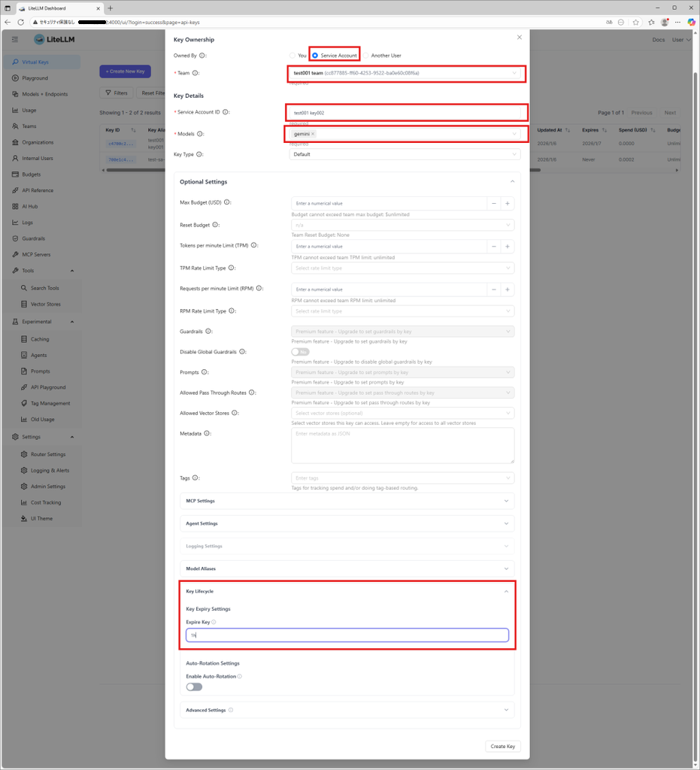Viewport: 700px width, 770px height.
Task: Close the key creation dialog with X
Action: pos(519,37)
